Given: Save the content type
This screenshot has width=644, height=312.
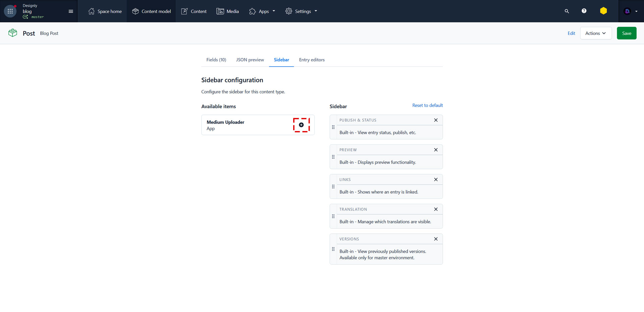Looking at the screenshot, I should tap(627, 33).
